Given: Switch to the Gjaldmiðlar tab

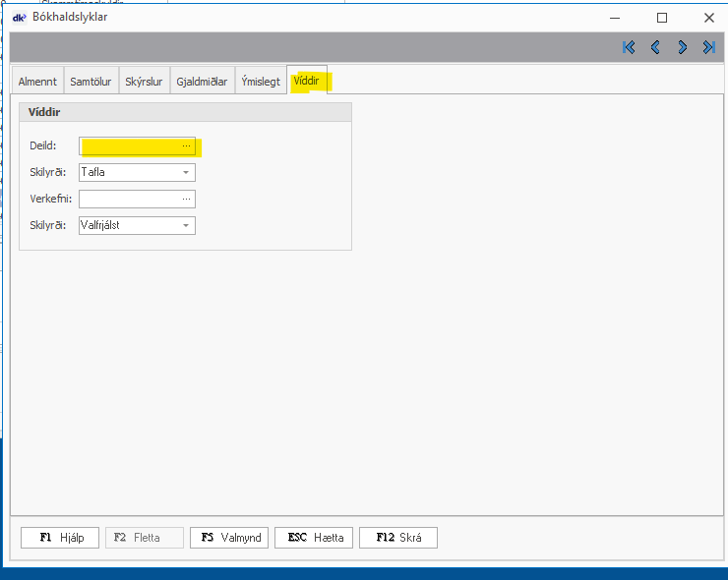Looking at the screenshot, I should 202,82.
